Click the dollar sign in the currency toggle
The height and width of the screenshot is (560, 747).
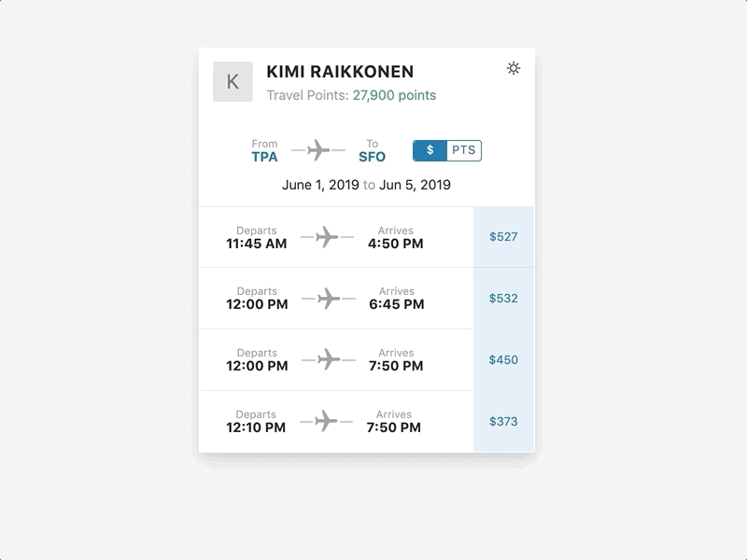coord(429,149)
